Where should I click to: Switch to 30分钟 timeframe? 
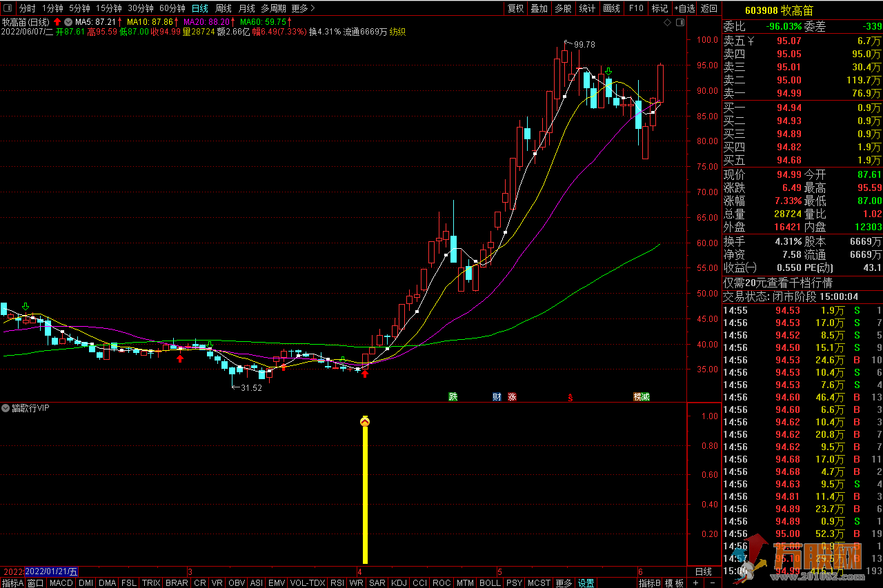140,8
